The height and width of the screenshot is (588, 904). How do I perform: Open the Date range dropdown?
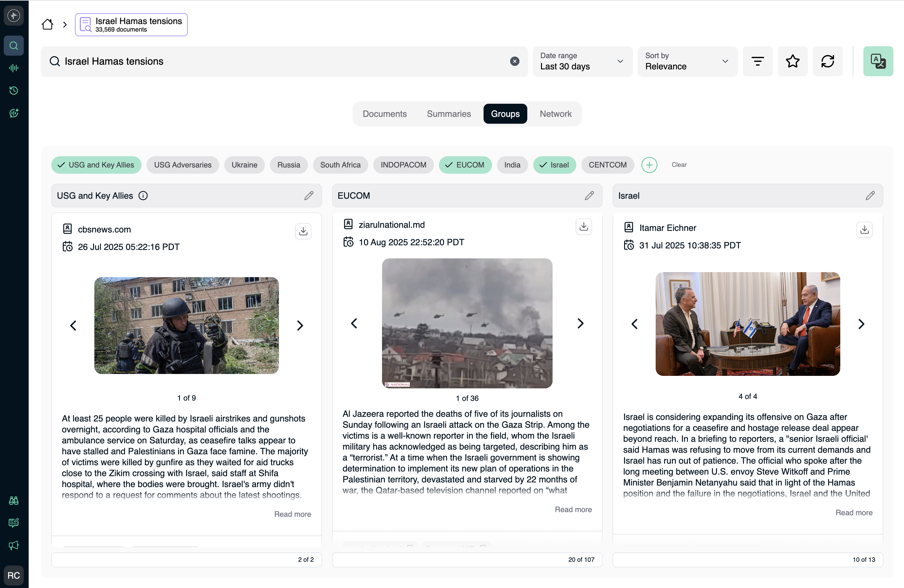(582, 61)
